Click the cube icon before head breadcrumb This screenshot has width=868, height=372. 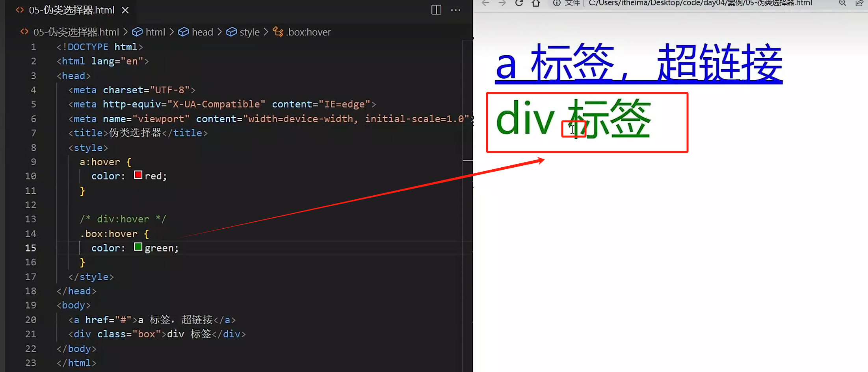[183, 32]
